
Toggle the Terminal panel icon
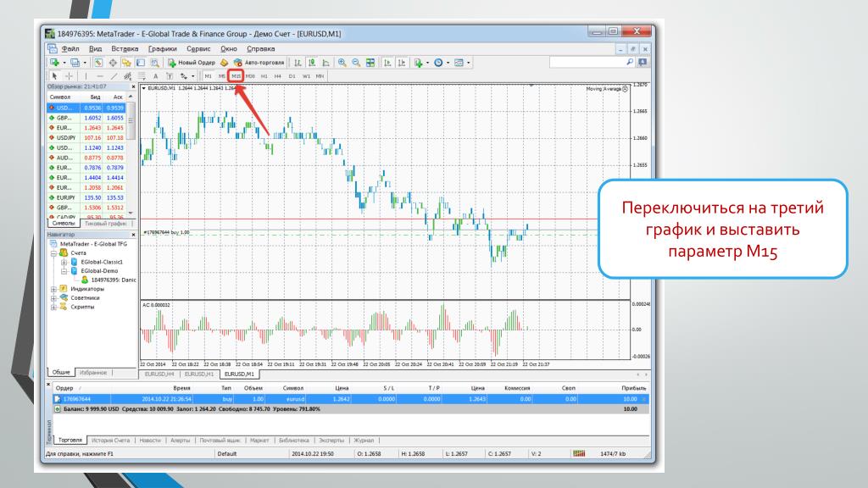tap(141, 63)
